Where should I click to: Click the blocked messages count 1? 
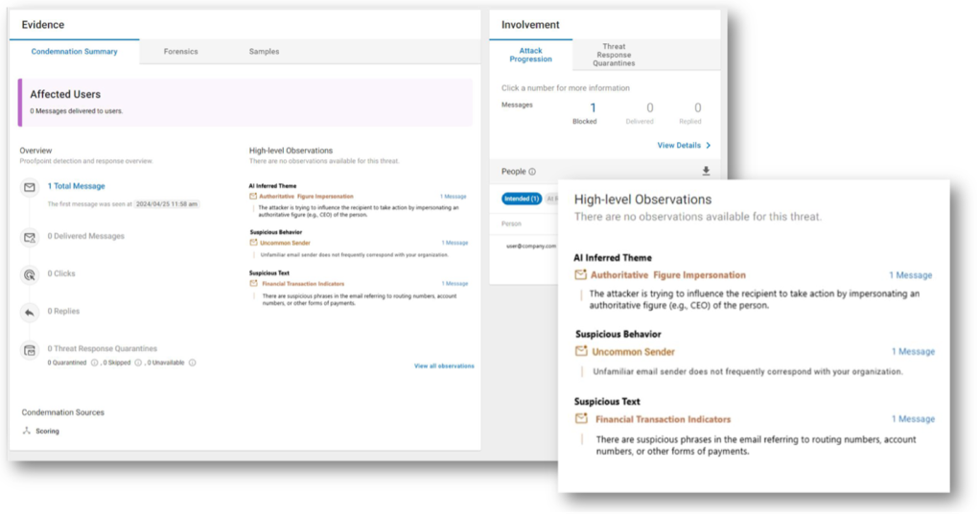593,108
